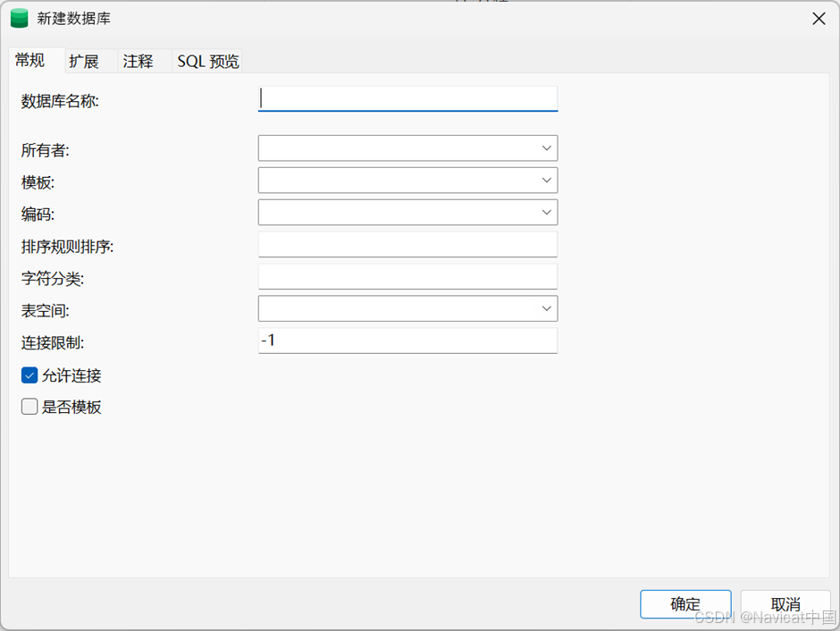Switch to the SQL 预览 tab

(x=208, y=61)
